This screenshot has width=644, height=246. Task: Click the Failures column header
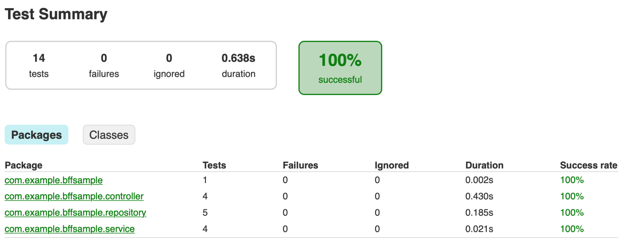point(300,165)
